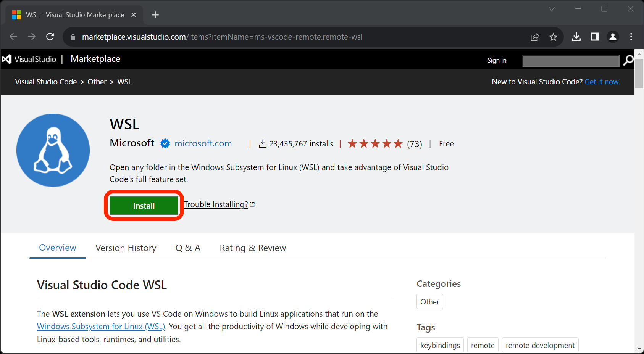Click the WSL penguin extension logo

tap(53, 150)
